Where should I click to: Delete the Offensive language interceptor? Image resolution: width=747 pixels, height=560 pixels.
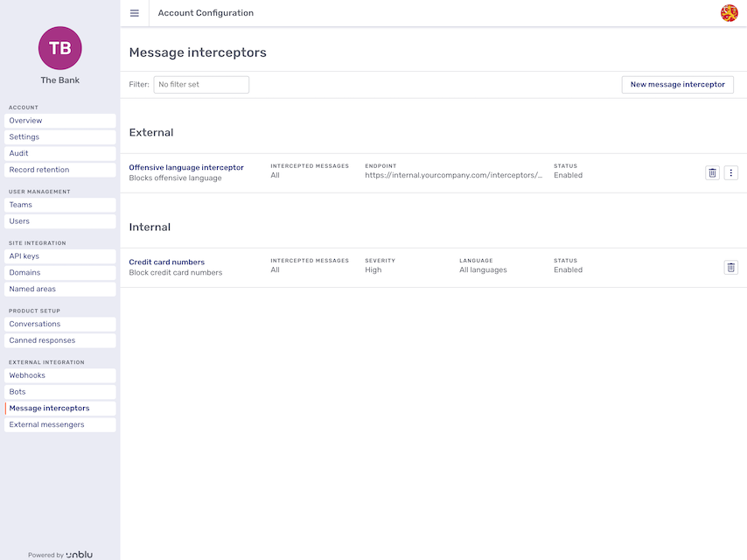pyautogui.click(x=713, y=172)
